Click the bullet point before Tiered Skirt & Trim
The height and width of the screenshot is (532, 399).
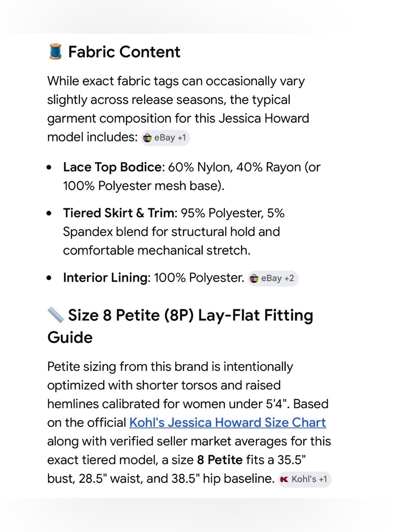[x=49, y=213]
